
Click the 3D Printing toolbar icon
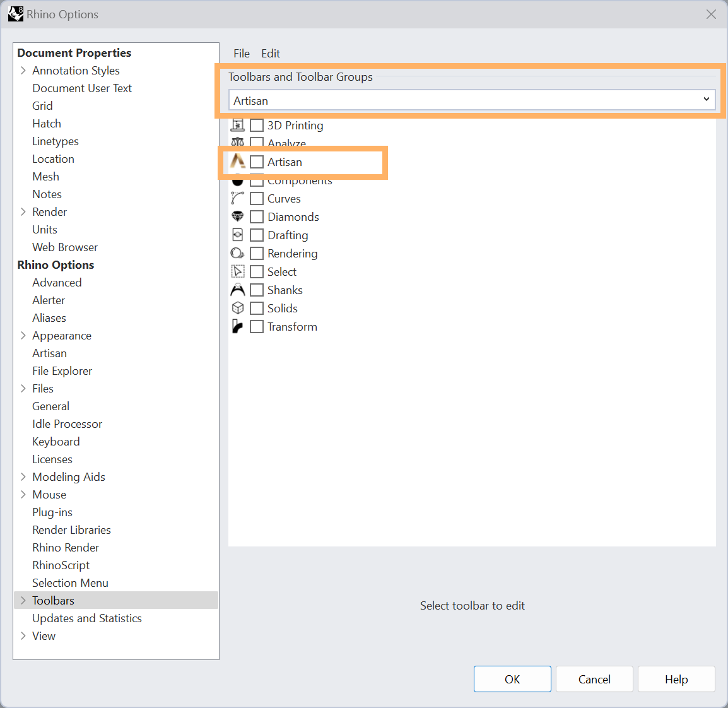(x=237, y=126)
